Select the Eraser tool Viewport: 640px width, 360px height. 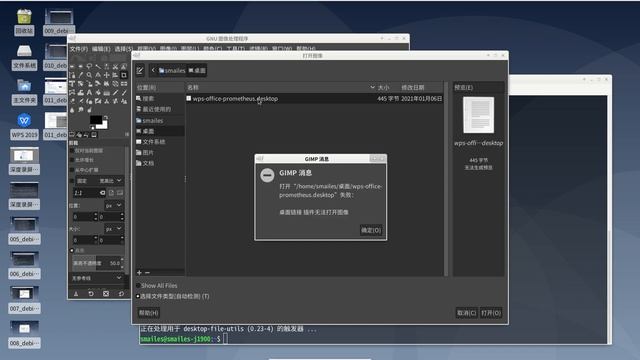(x=72, y=101)
